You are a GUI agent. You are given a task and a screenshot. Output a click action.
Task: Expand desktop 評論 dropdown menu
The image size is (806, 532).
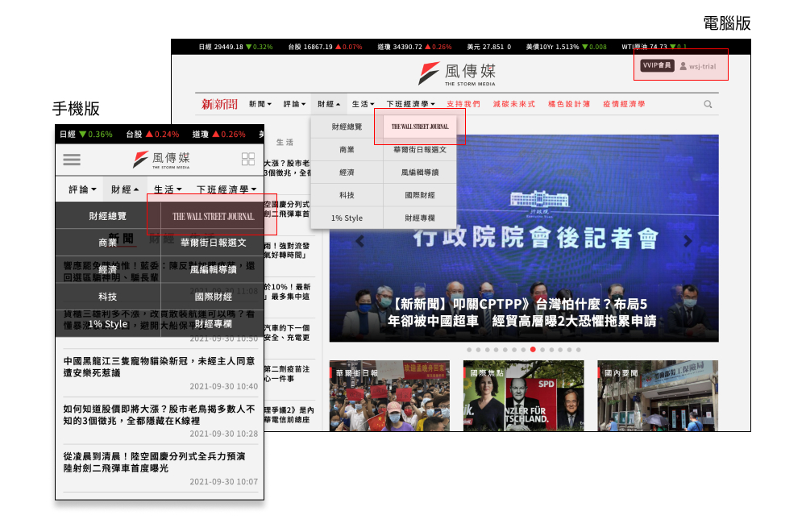[x=294, y=104]
